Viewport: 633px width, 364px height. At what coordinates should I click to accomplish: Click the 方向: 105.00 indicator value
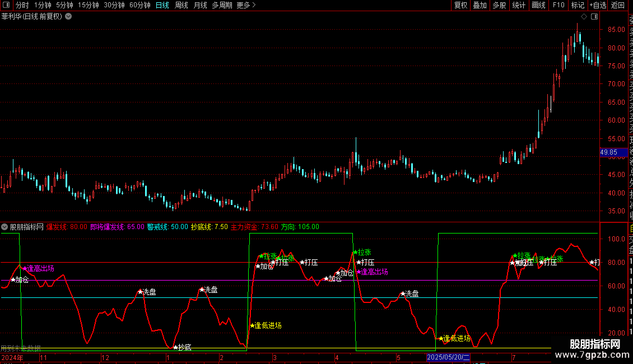300,227
